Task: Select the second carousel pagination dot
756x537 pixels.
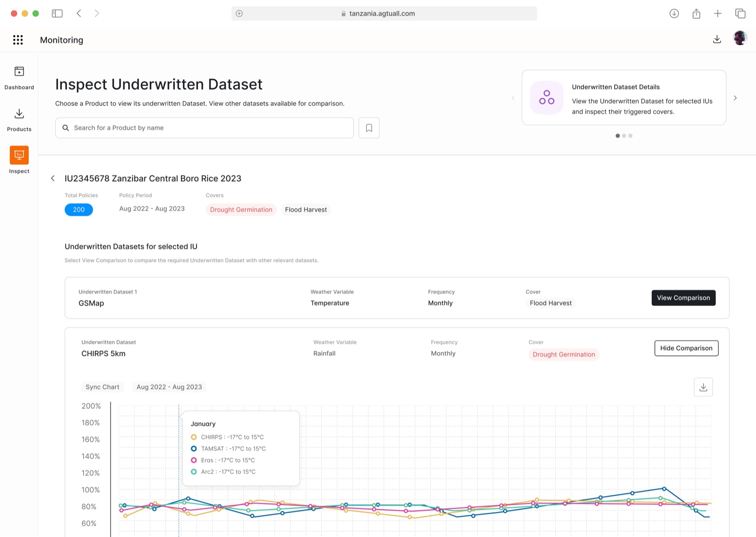Action: (624, 136)
